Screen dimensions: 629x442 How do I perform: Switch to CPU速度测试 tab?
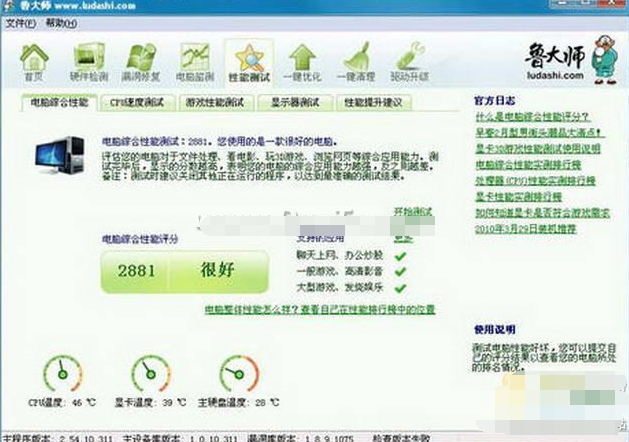click(137, 103)
